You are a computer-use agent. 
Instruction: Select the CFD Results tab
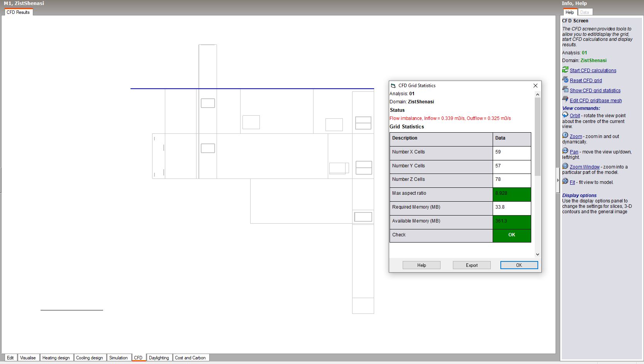pyautogui.click(x=18, y=12)
